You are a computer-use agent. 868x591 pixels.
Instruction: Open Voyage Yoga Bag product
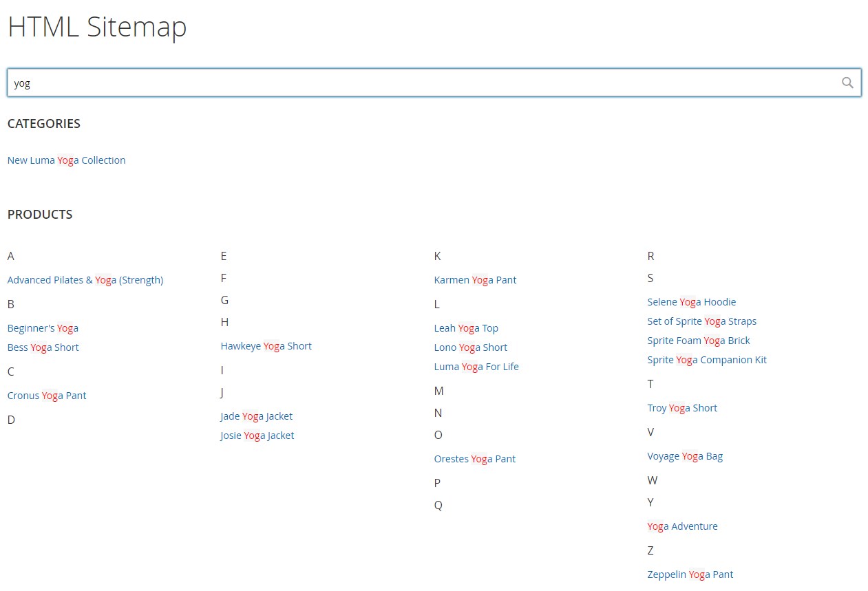685,456
